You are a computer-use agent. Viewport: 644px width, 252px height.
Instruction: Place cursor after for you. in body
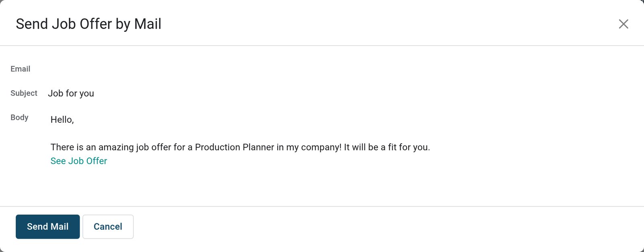coord(431,147)
